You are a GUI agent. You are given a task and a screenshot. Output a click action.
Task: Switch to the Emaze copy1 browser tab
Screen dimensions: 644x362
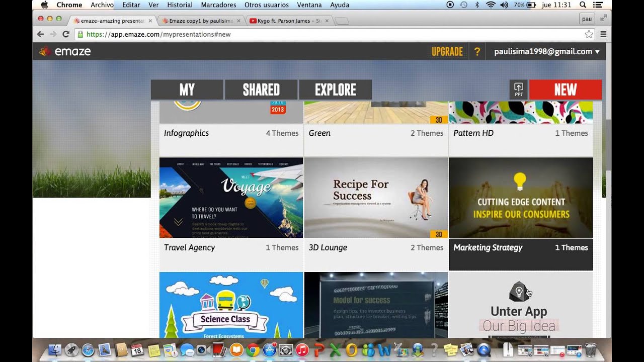pos(201,21)
